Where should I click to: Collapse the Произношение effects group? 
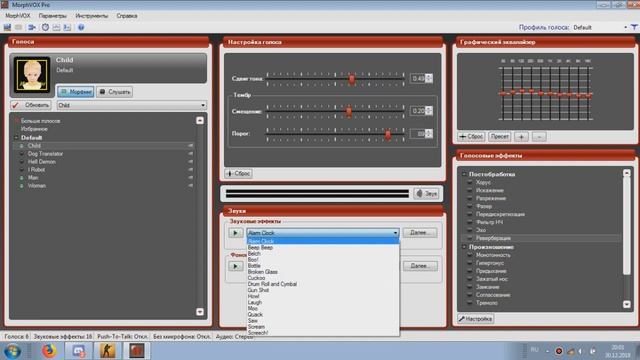coord(464,247)
